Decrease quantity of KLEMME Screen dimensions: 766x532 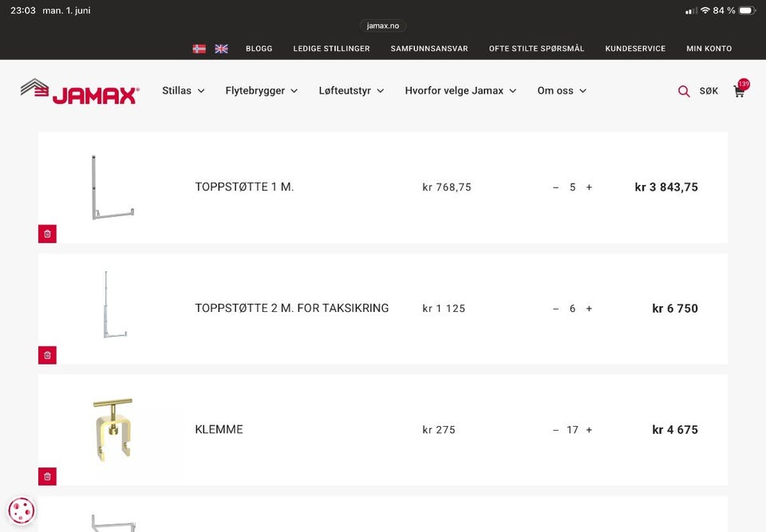[555, 430]
